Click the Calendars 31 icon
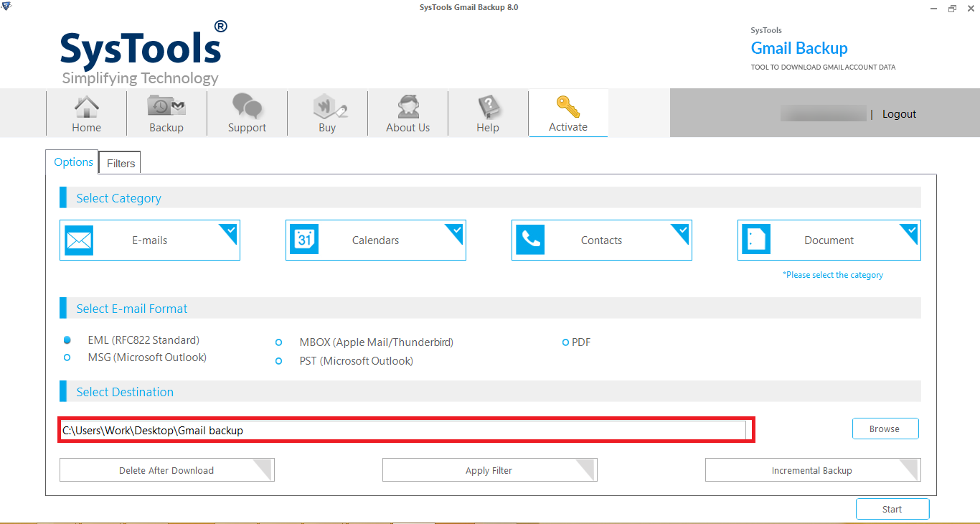 point(304,240)
